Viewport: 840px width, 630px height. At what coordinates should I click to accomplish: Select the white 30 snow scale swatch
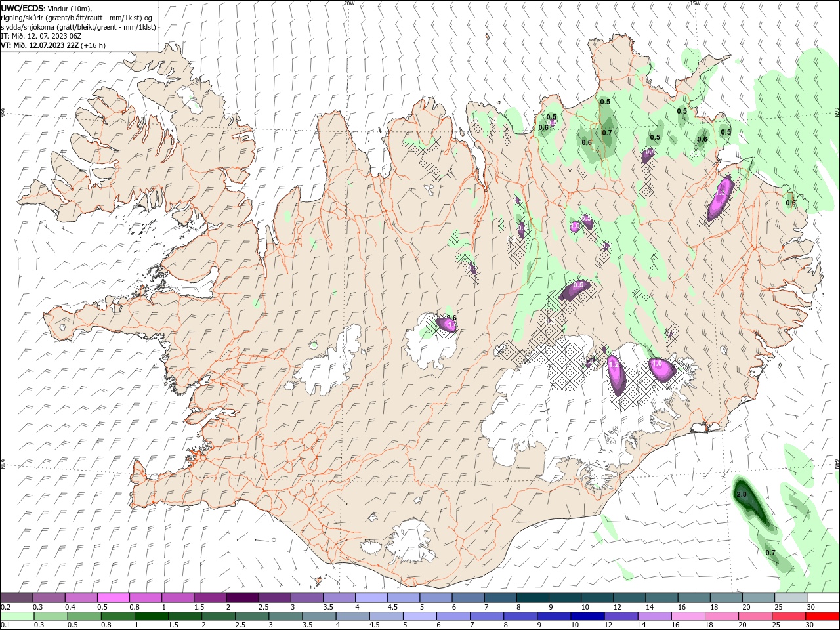[823, 598]
